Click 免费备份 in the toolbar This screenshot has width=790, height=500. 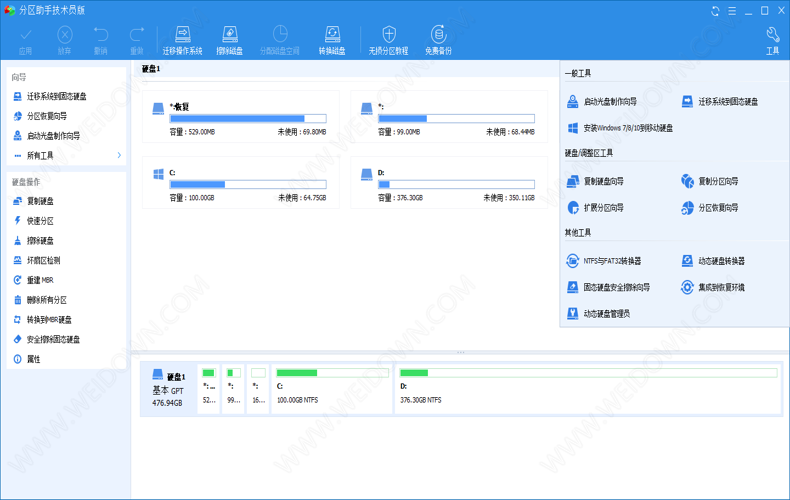pyautogui.click(x=438, y=40)
